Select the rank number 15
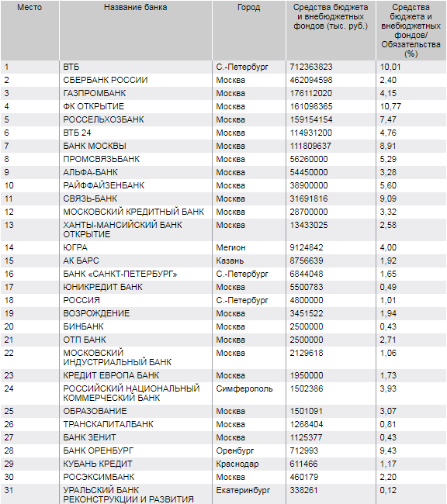 tap(9, 261)
